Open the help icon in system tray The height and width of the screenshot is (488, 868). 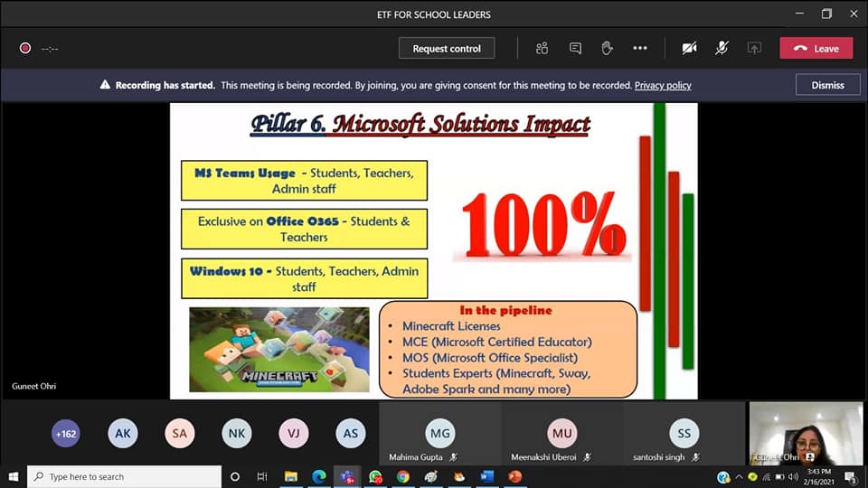723,476
